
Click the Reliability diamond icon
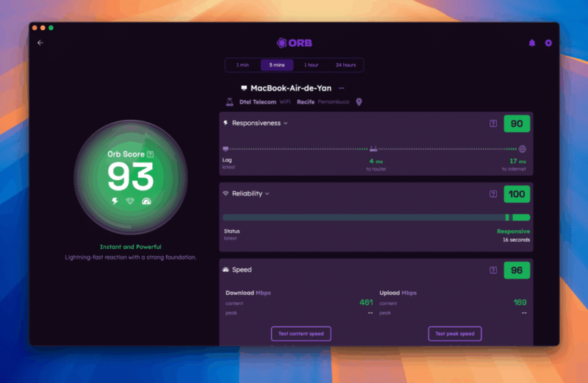(x=226, y=193)
